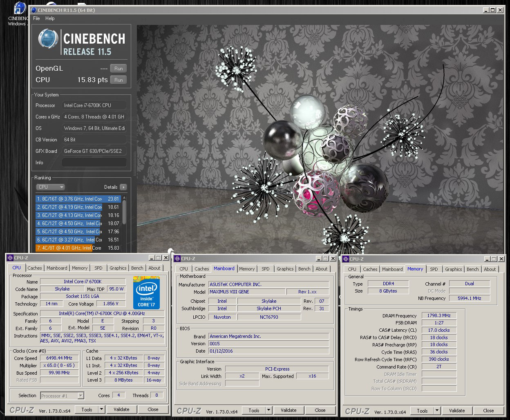Screen dimensions: 510x420
Task: Switch to SPD tab in Memory window
Action: tap(434, 269)
